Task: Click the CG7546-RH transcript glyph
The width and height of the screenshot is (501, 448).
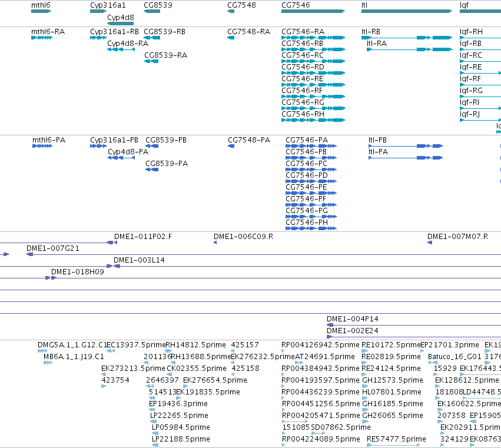Action: pos(313,120)
